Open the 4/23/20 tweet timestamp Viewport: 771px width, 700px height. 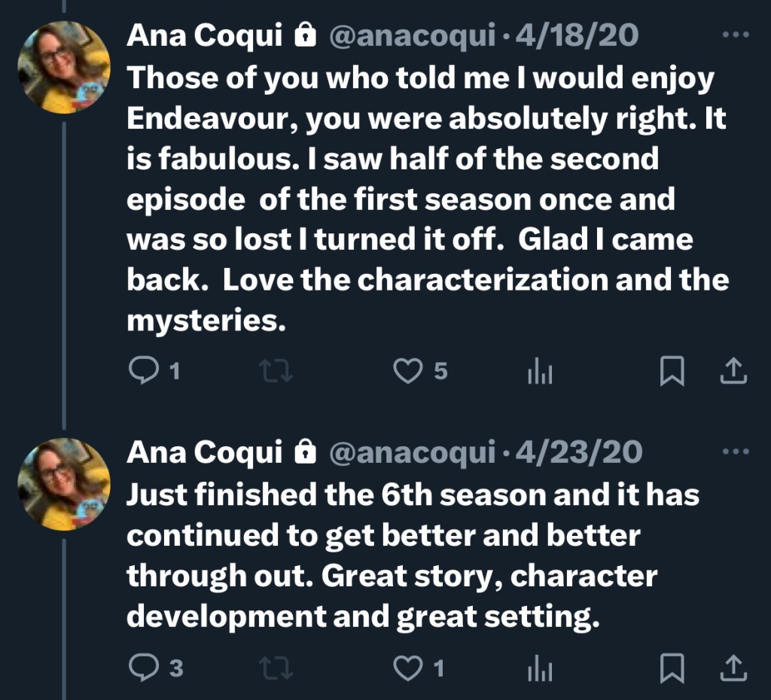click(x=577, y=453)
